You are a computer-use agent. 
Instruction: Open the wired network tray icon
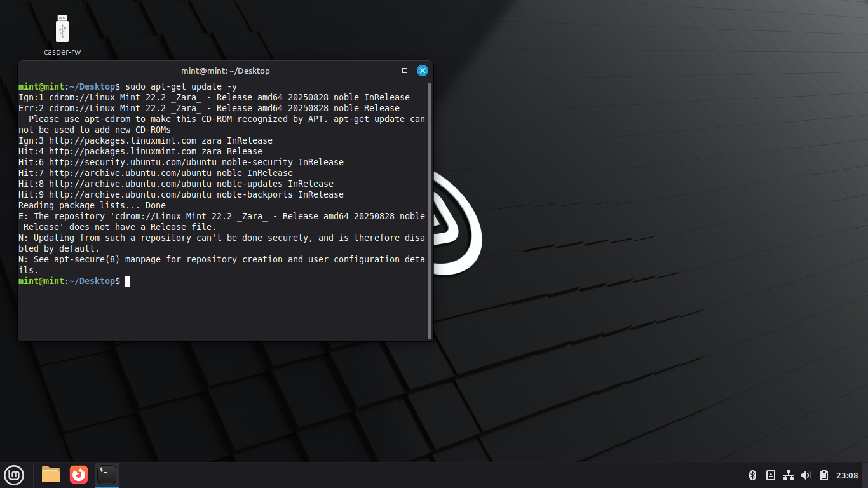click(x=789, y=475)
